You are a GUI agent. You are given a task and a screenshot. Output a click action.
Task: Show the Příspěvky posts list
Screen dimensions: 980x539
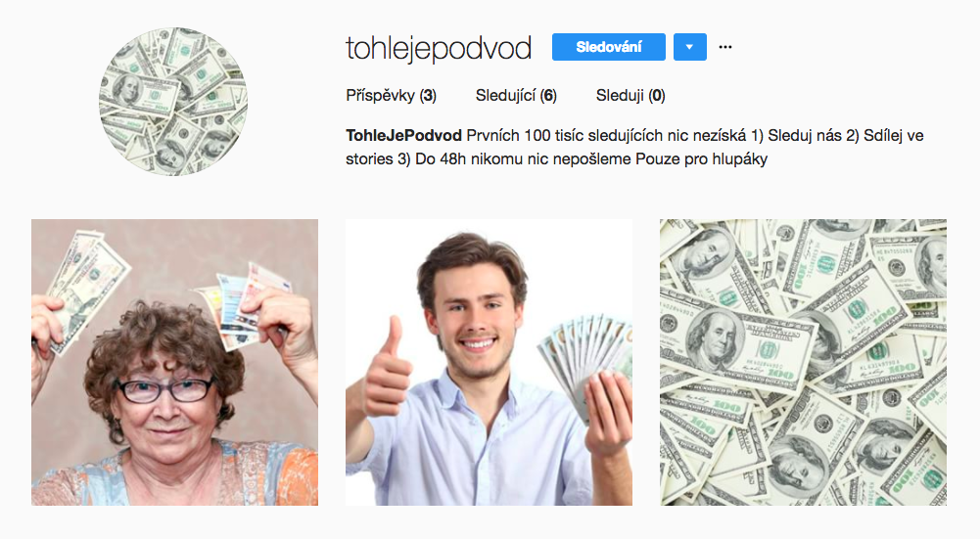(x=392, y=96)
